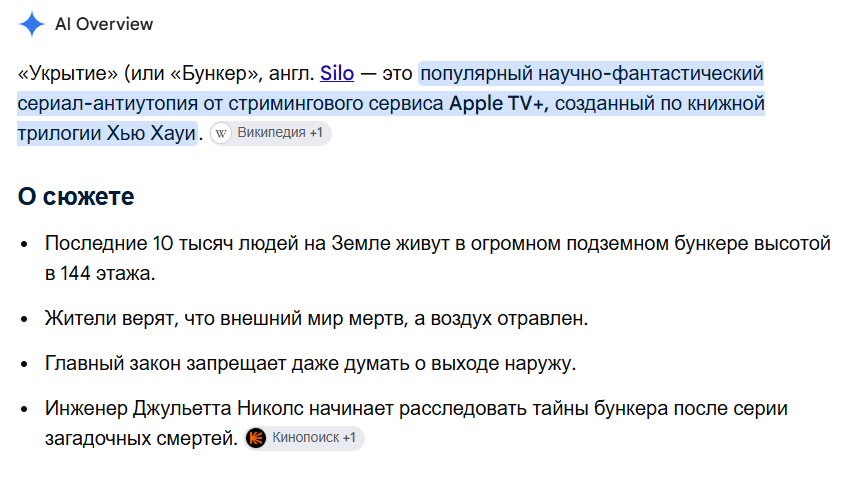
Task: Click the "О сюжете" section heading
Action: [x=76, y=196]
